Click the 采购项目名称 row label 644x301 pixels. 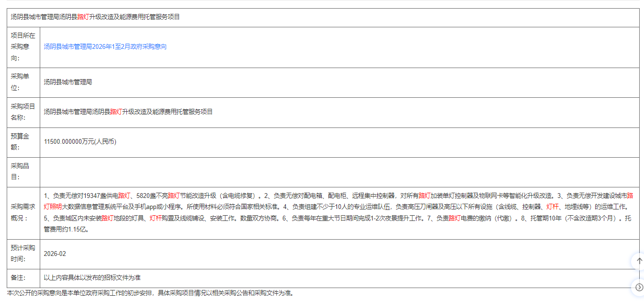pyautogui.click(x=23, y=112)
